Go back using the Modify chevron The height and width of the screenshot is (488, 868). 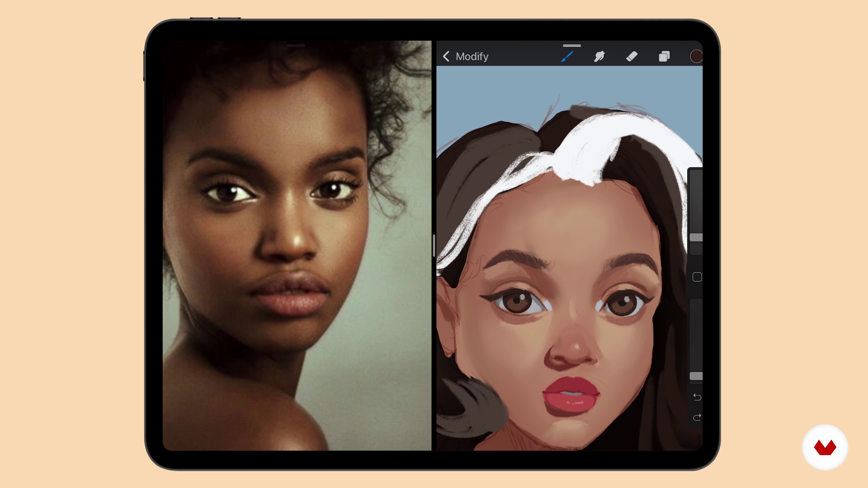coord(446,56)
